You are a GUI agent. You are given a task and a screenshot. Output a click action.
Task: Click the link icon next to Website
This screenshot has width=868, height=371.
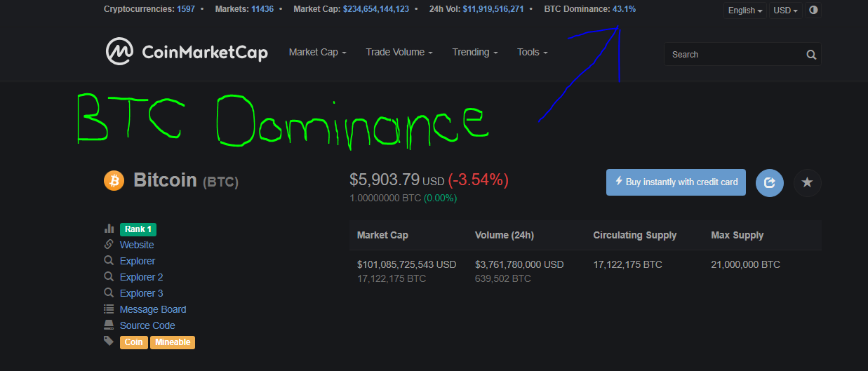(109, 245)
